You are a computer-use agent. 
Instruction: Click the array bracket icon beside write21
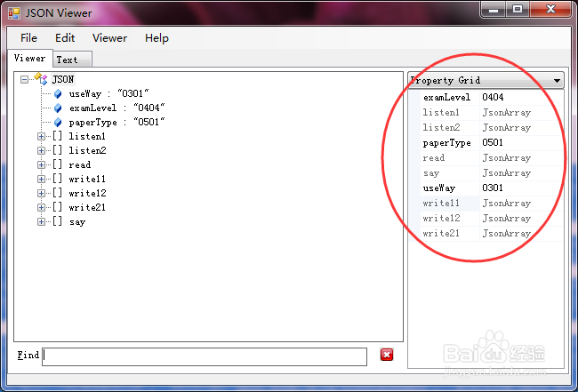[x=57, y=207]
